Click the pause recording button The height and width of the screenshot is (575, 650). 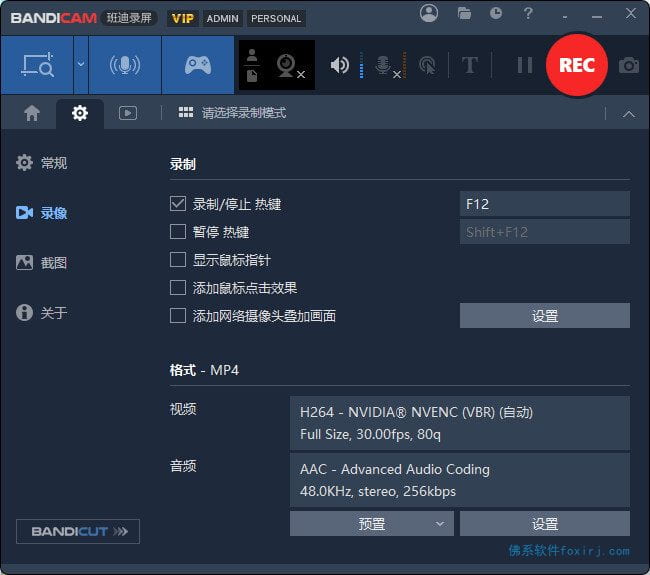click(525, 65)
